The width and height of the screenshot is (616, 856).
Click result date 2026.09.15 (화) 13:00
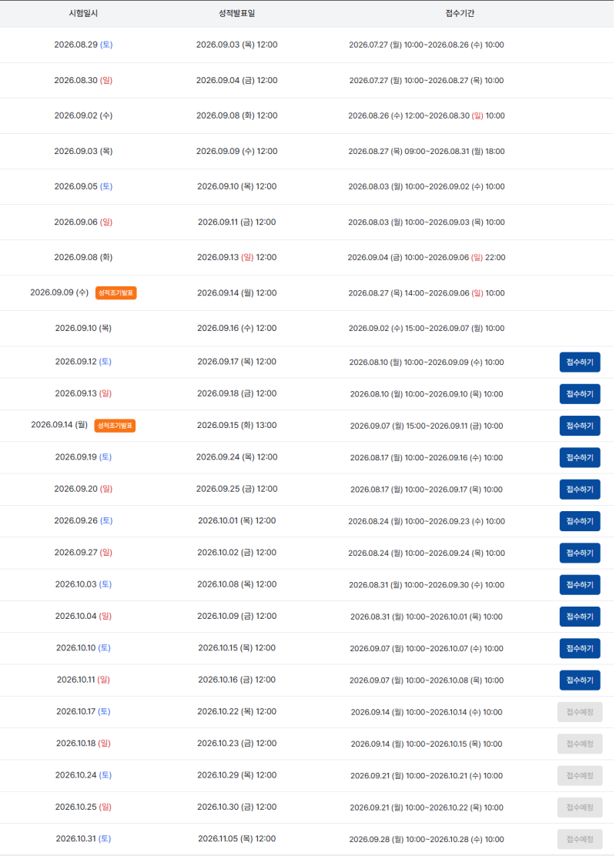click(x=236, y=425)
